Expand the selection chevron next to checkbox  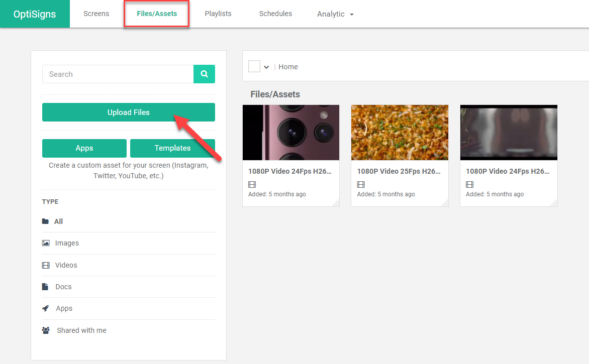pyautogui.click(x=266, y=67)
